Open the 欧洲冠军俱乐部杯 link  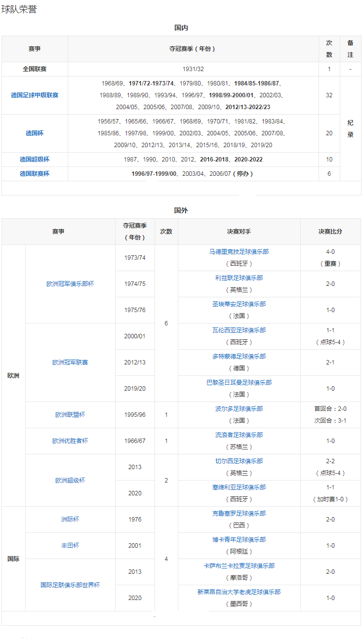(70, 284)
